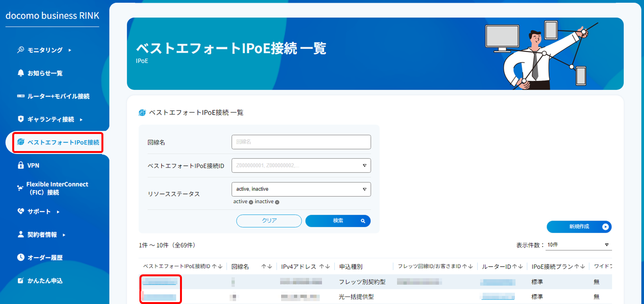644x304 pixels.
Task: Click the 1件～10件（全69件） count text
Action: coord(167,245)
